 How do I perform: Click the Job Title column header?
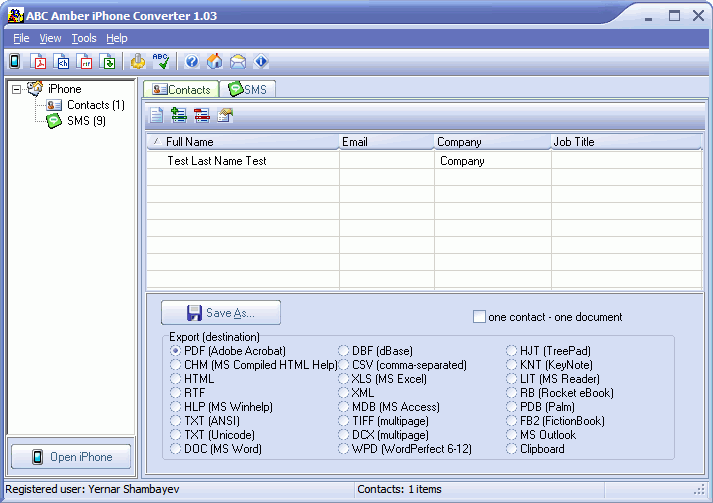(x=627, y=142)
